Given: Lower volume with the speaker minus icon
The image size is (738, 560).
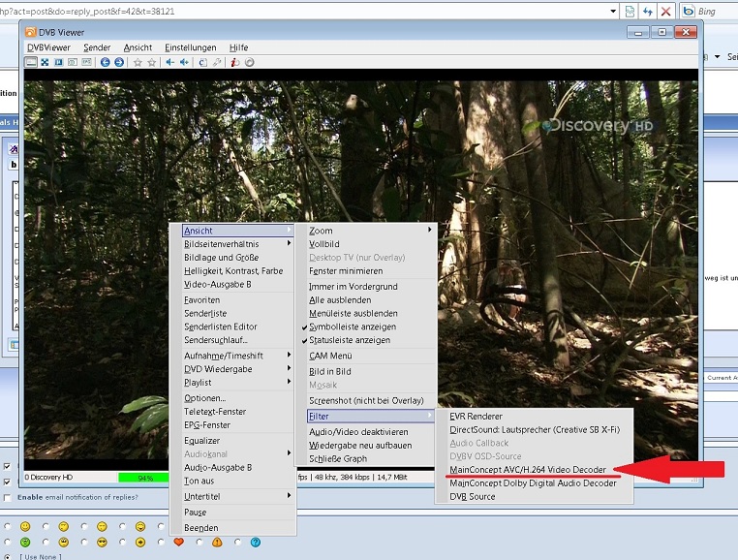Looking at the screenshot, I should [169, 62].
